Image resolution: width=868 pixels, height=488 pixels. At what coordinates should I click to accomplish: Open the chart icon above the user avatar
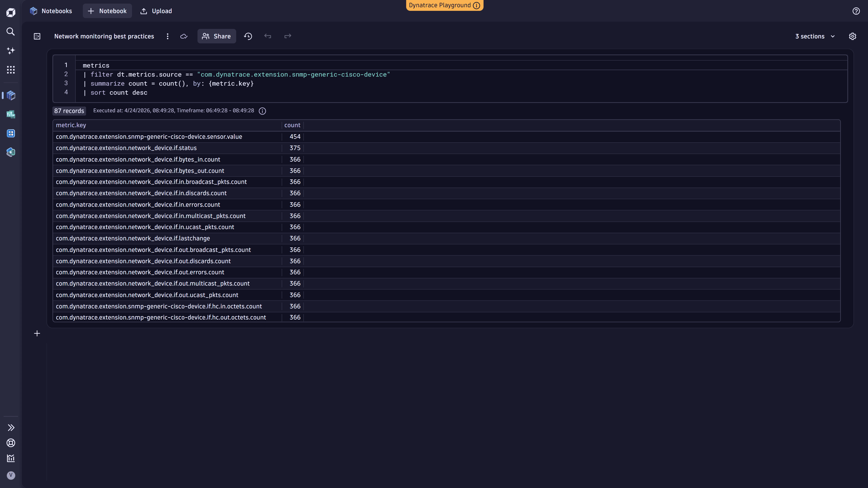click(11, 458)
